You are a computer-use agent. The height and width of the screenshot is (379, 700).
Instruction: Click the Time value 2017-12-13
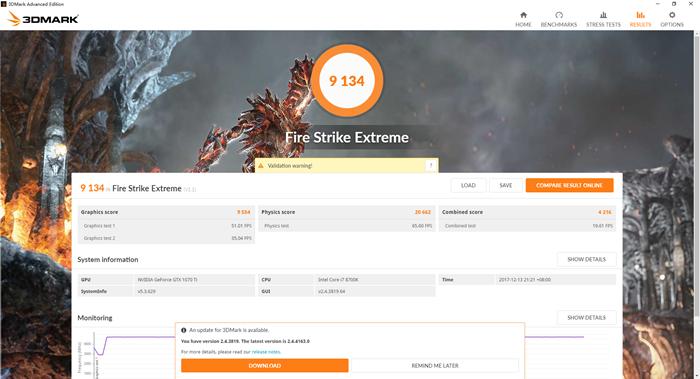click(x=525, y=279)
